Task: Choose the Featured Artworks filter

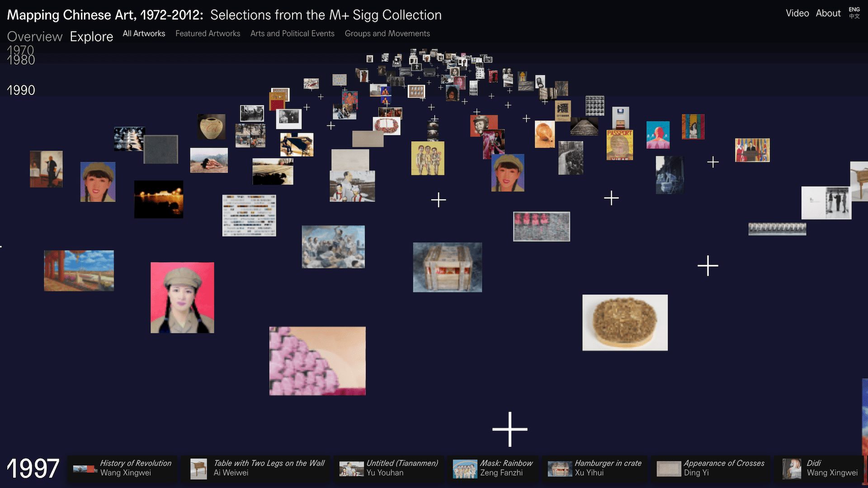Action: coord(208,33)
